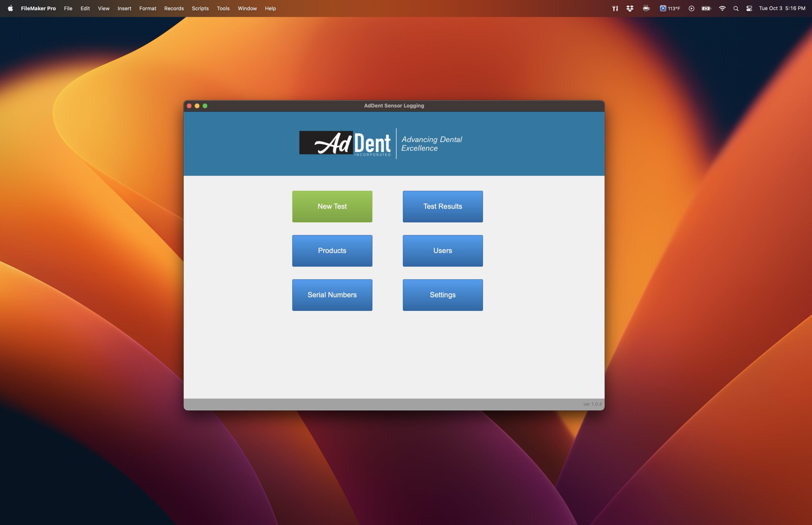View Serial Numbers list
Screen dimensions: 812x525
tap(332, 295)
